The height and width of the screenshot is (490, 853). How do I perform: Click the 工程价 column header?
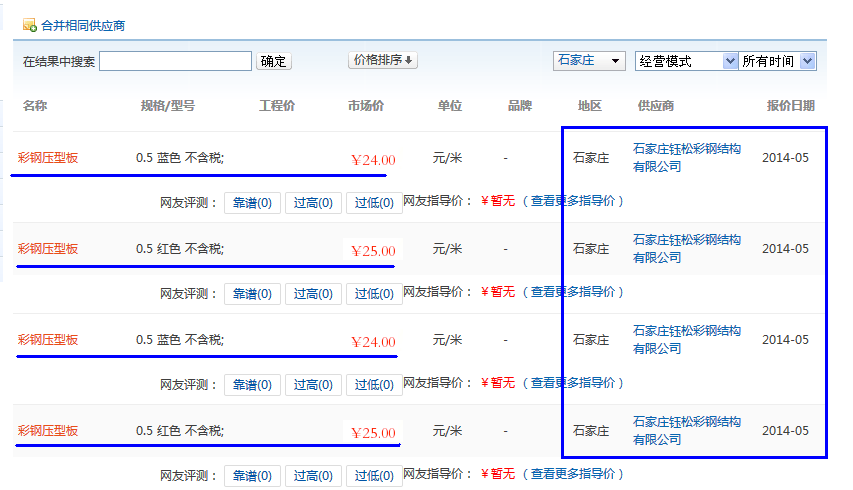click(x=276, y=106)
